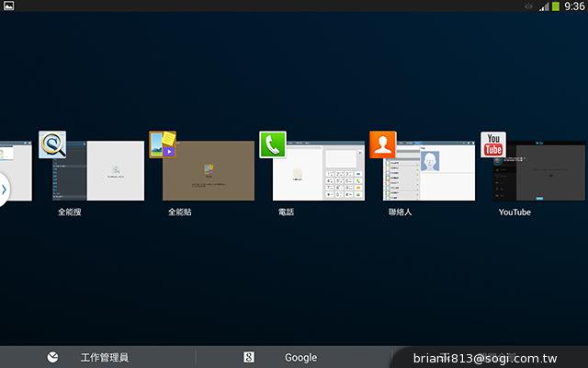Open 工作管理員 task manager button
Viewport: 588px width, 368px height.
tap(97, 357)
